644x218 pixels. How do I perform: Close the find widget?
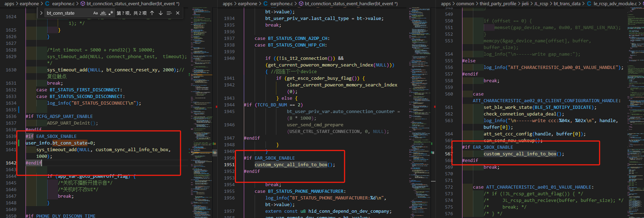pyautogui.click(x=178, y=13)
